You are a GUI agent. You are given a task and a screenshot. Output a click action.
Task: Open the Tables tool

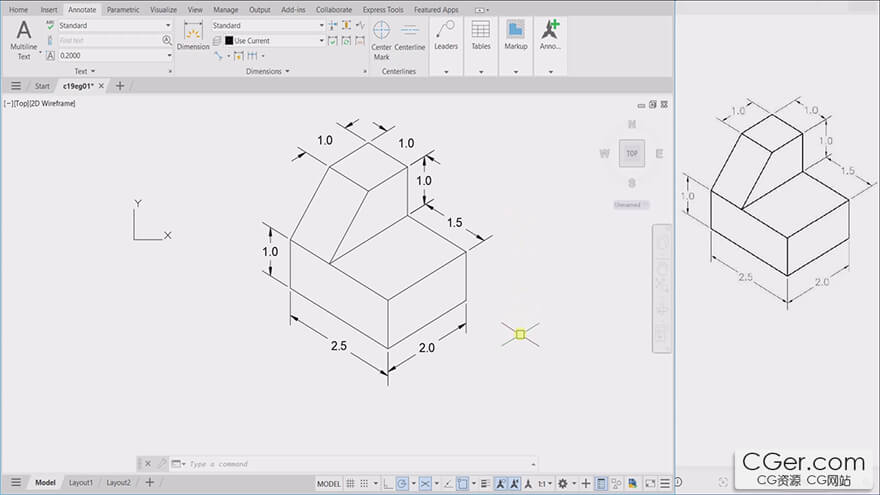click(481, 35)
